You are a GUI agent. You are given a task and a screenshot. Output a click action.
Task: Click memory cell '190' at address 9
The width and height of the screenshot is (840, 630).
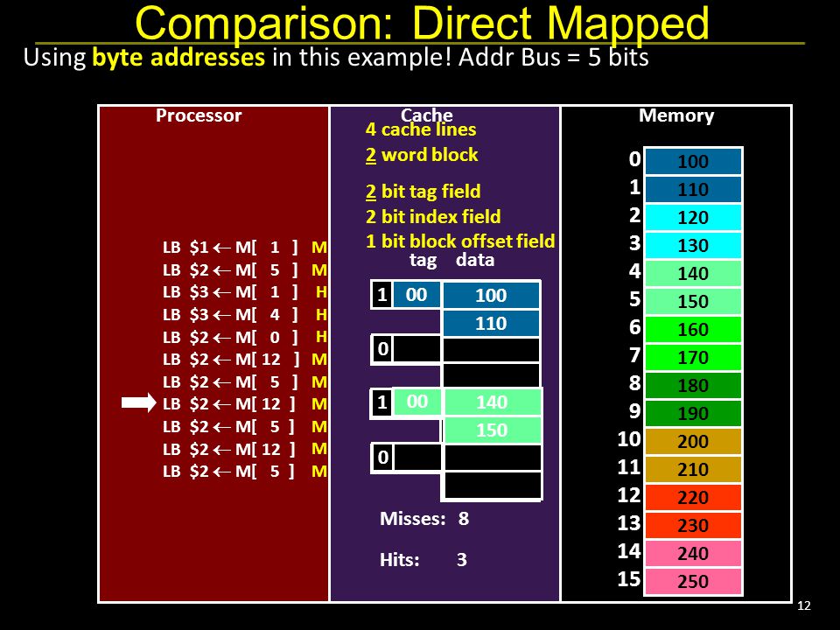[693, 413]
